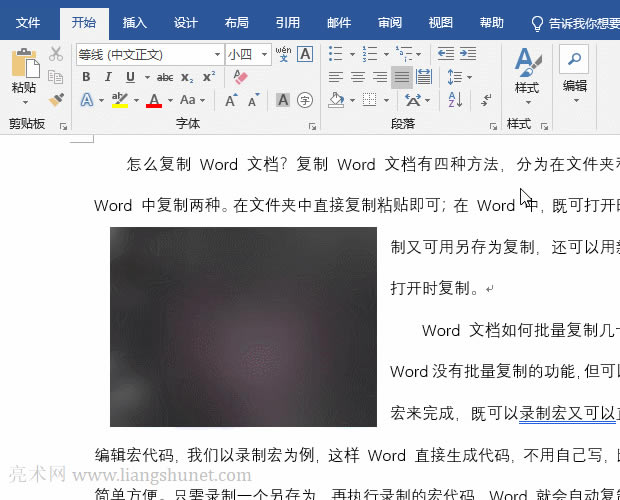Click the character border A icon
The width and height of the screenshot is (620, 500).
coord(305,54)
